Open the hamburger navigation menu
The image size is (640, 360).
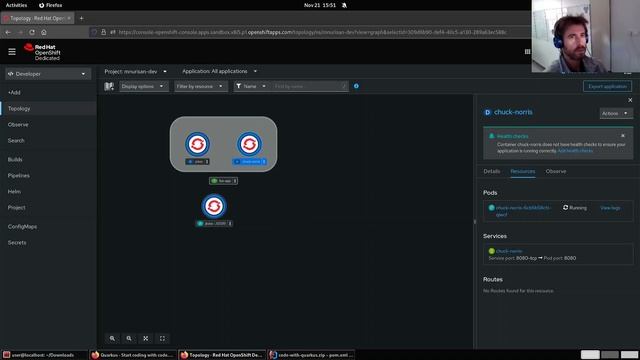coord(12,51)
